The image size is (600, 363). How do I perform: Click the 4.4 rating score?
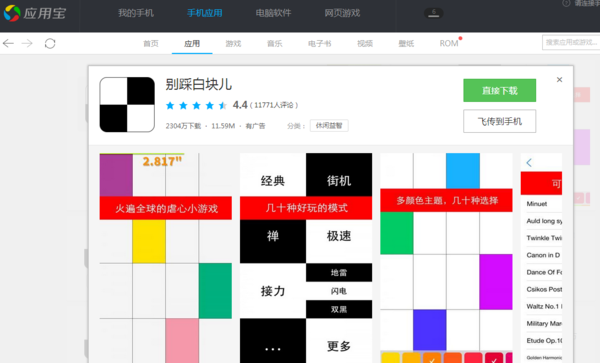pos(240,105)
